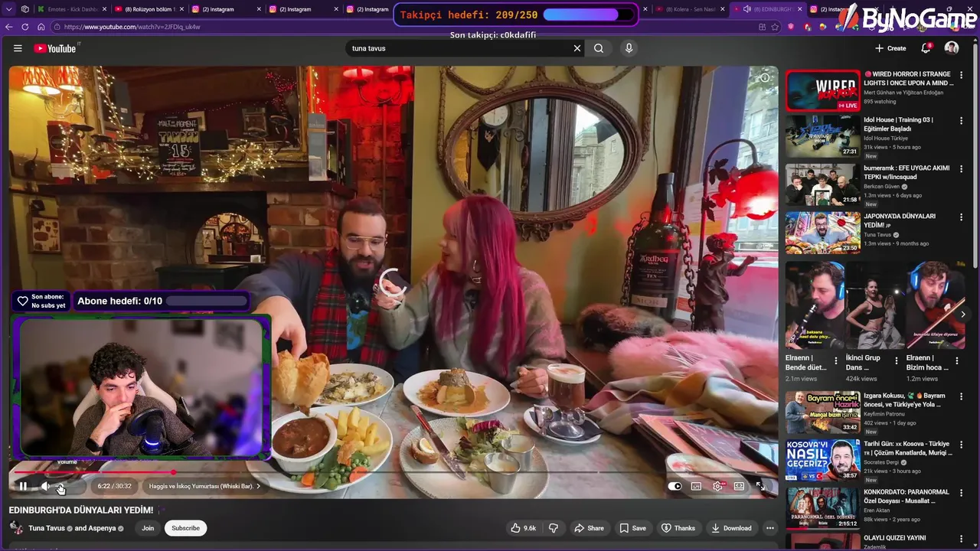Open options for İkinci Grup Dans short
Image resolution: width=980 pixels, height=551 pixels.
897,360
